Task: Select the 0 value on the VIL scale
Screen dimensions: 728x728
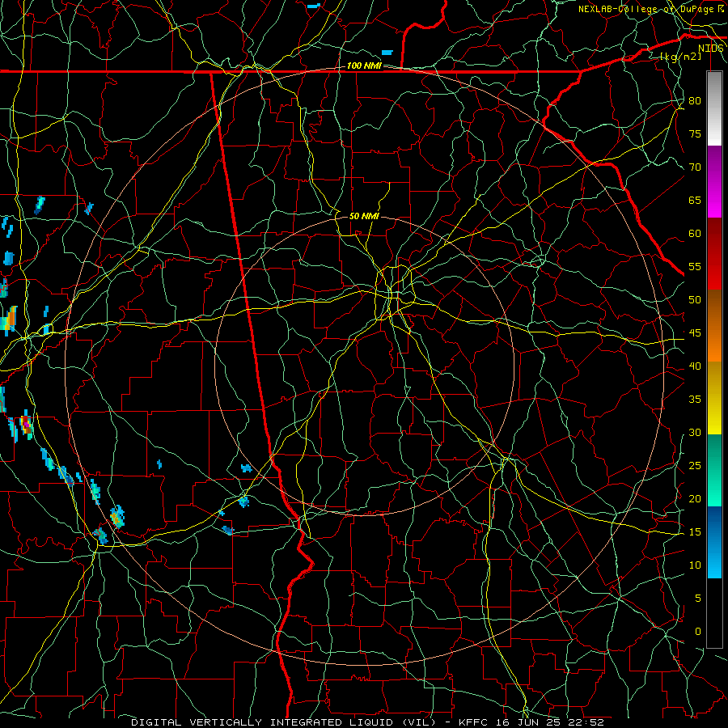Action: (x=698, y=632)
